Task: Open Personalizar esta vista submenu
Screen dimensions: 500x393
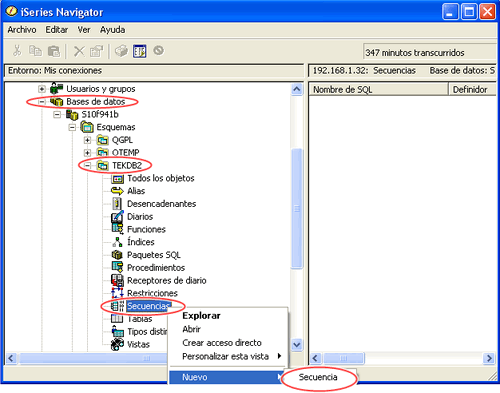Action: pyautogui.click(x=228, y=356)
